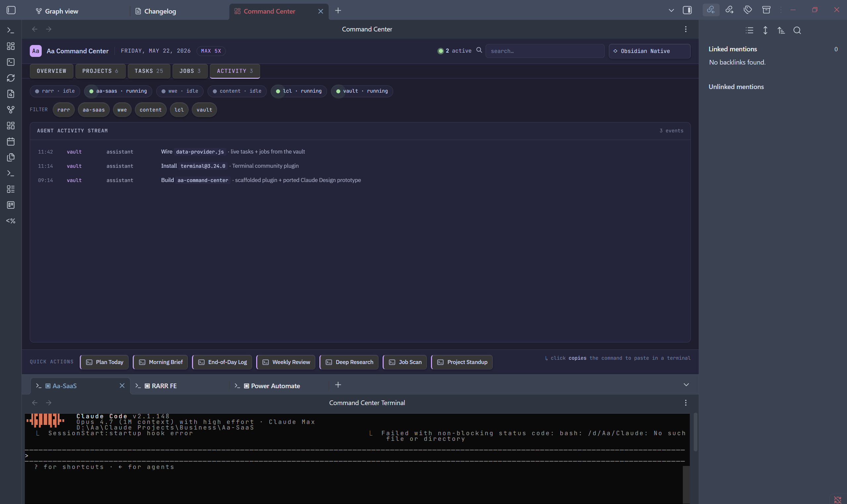Viewport: 847px width, 504px height.
Task: Click the Command Center search field
Action: pyautogui.click(x=545, y=51)
